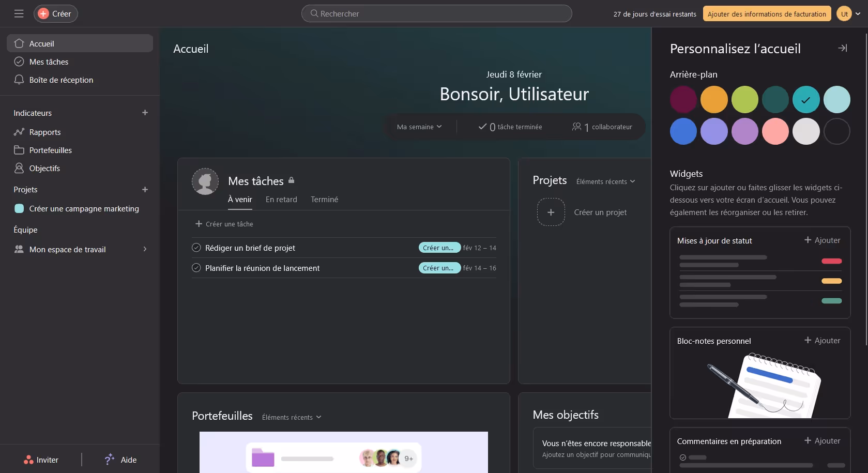Viewport: 868px width, 473px height.
Task: Switch to the En retard tab
Action: point(281,199)
